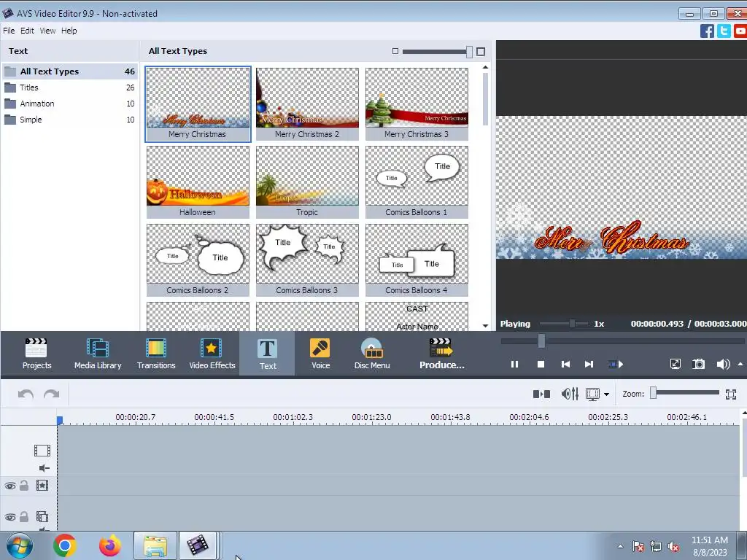747x560 pixels.
Task: Select the Comics Balloons 2 preset
Action: click(198, 260)
